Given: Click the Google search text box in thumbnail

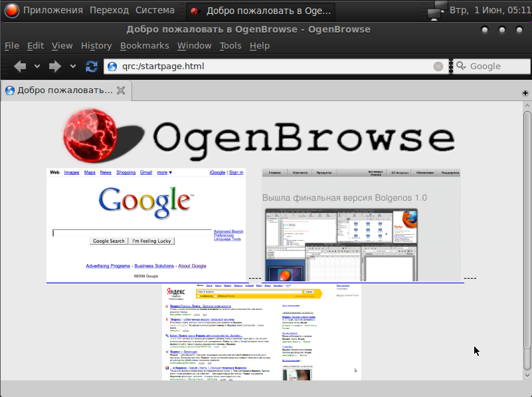Looking at the screenshot, I should [x=132, y=233].
